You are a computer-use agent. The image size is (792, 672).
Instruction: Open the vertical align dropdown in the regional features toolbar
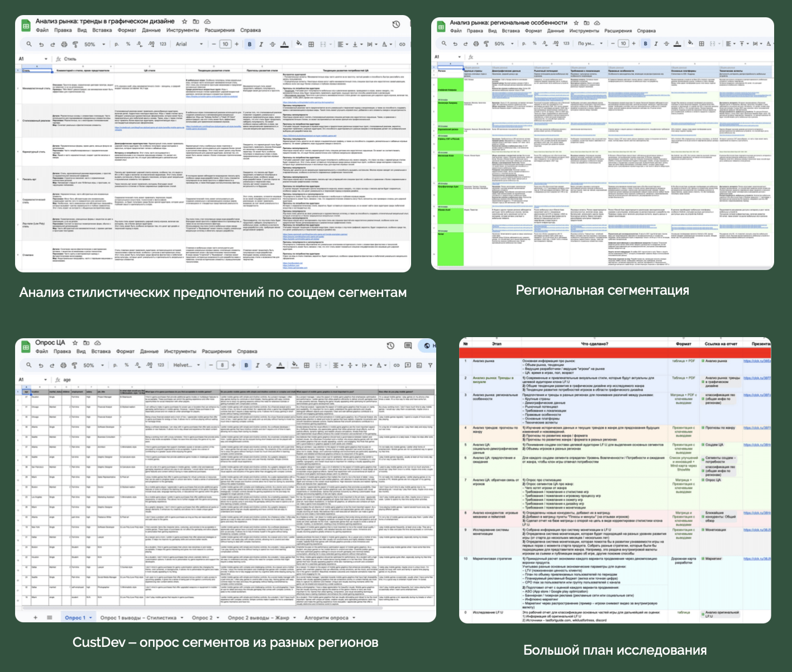click(743, 44)
